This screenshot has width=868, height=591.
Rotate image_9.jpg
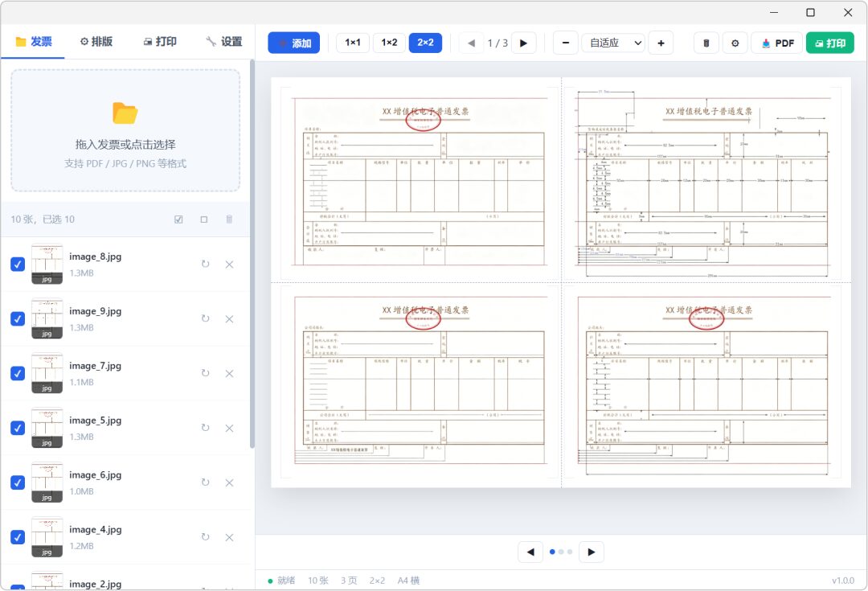tap(206, 319)
